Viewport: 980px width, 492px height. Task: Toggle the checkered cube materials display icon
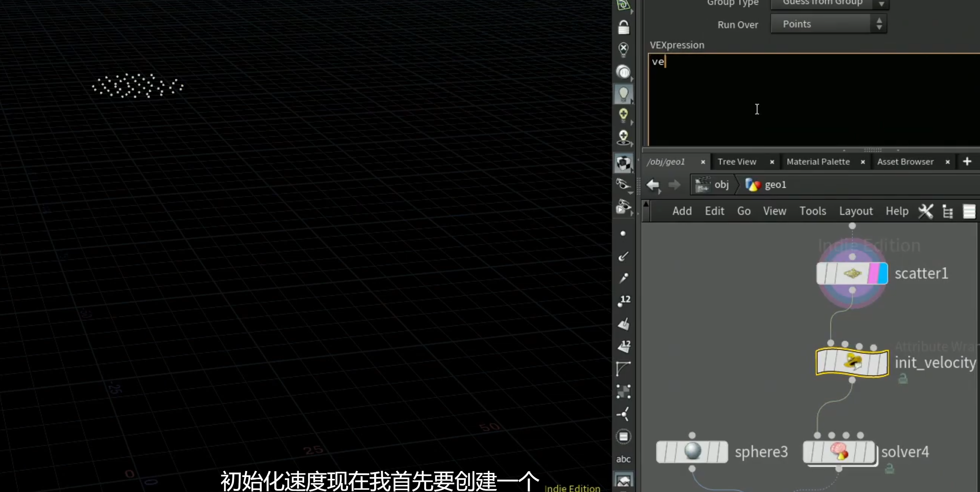623,163
